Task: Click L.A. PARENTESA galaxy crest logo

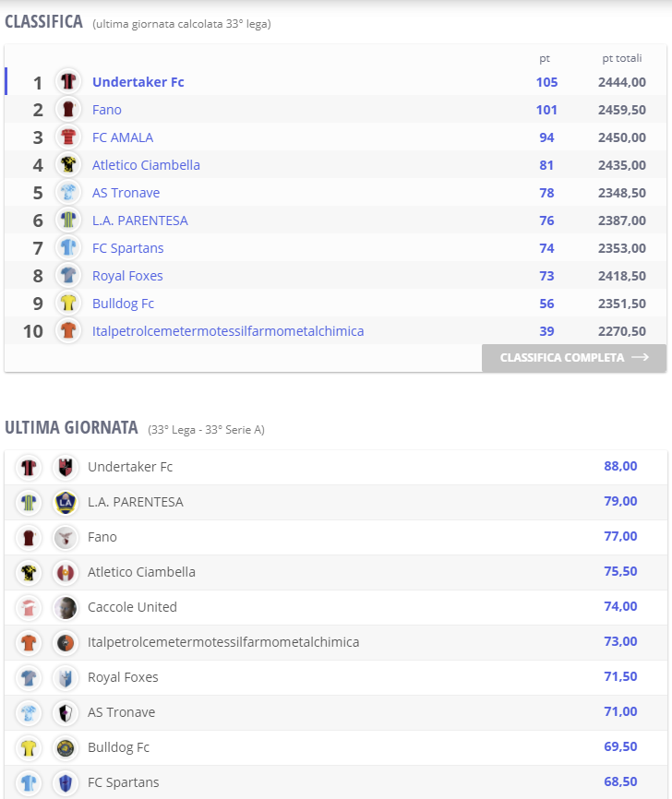Action: tap(66, 503)
